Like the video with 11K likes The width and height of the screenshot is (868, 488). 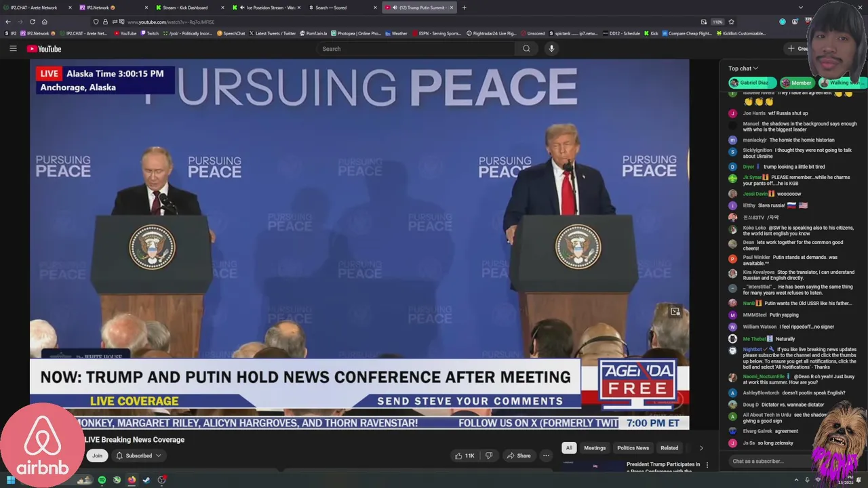click(x=465, y=455)
